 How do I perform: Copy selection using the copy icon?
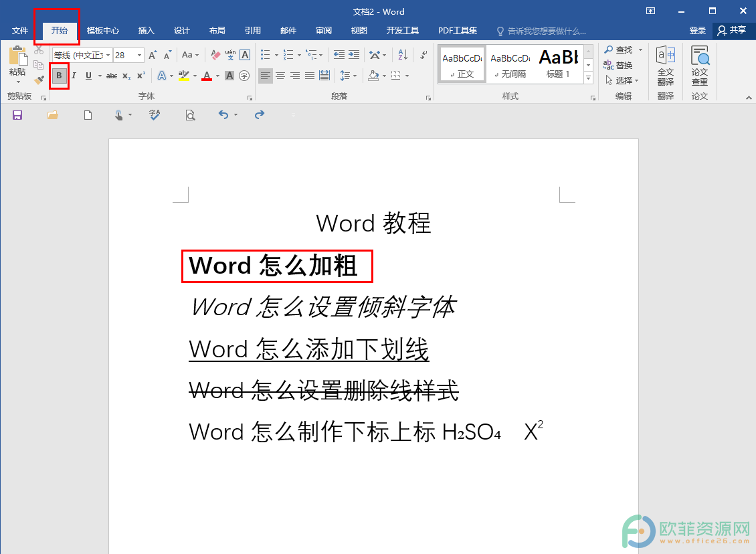[39, 65]
